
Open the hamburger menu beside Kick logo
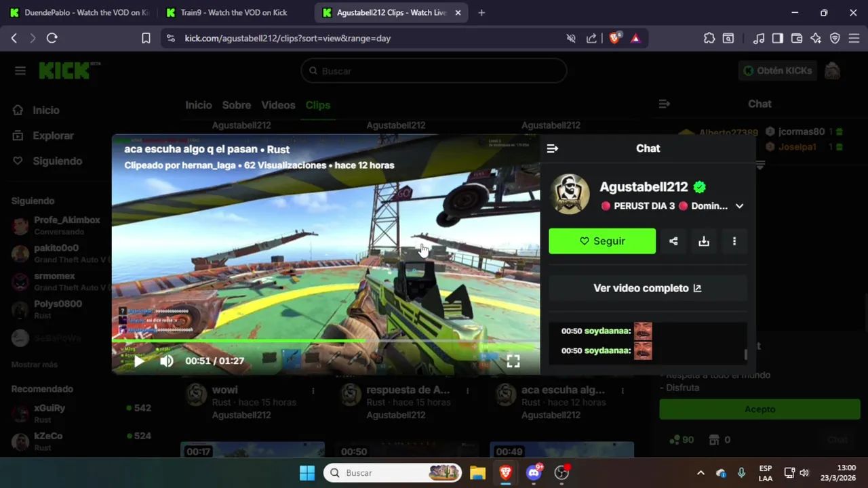click(20, 70)
